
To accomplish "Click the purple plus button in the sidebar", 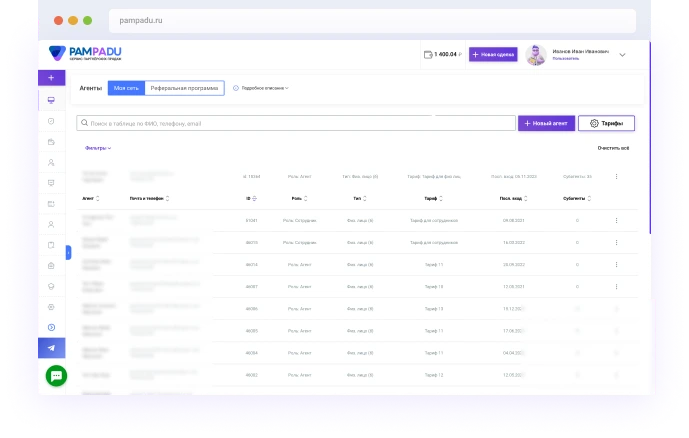I will (51, 78).
